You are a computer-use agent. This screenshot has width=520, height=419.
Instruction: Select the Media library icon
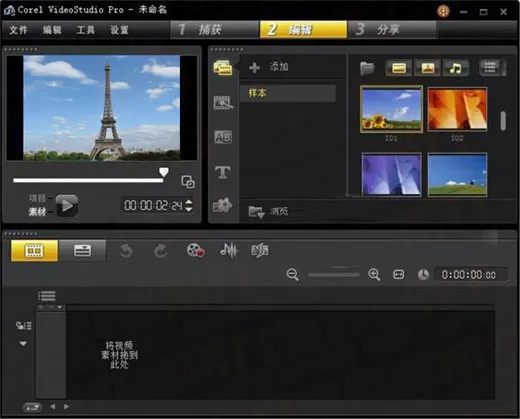223,68
